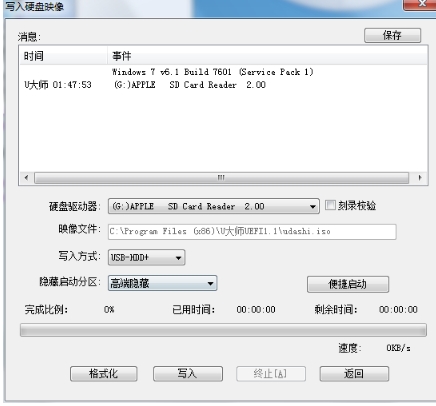This screenshot has width=436, height=406.
Task: Click the 保存 save button
Action: tap(392, 35)
